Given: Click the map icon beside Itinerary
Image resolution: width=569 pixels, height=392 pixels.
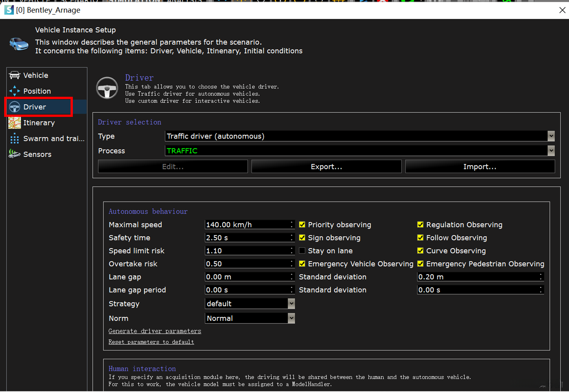Looking at the screenshot, I should [14, 123].
